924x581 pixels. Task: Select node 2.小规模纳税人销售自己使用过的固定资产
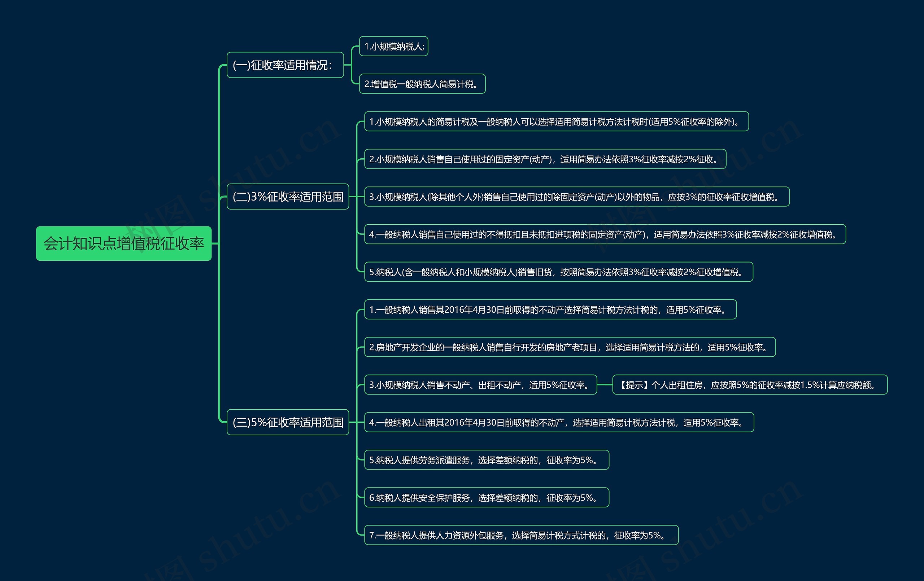click(x=545, y=159)
